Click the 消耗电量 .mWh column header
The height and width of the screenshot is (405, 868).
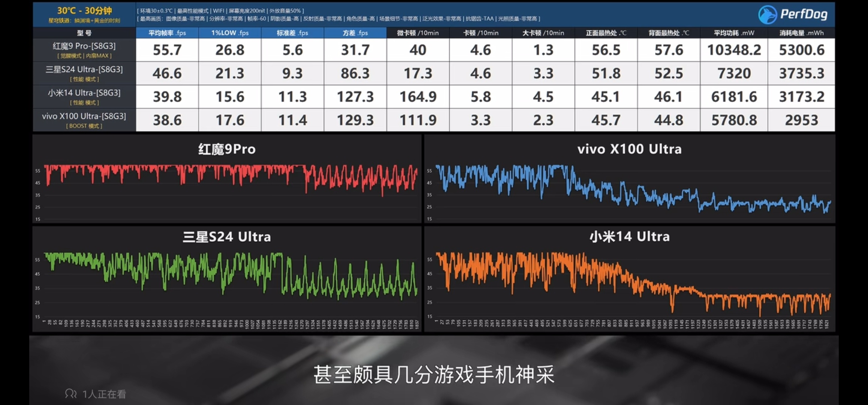[x=802, y=33]
